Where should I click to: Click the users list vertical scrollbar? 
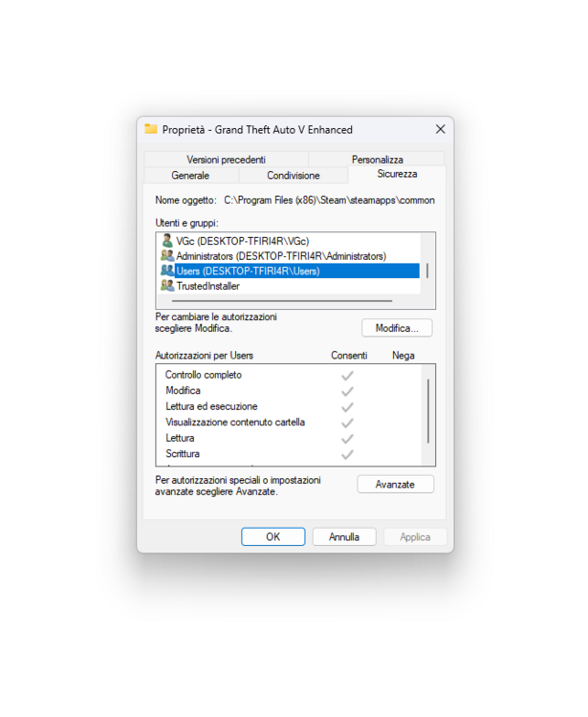tap(427, 271)
